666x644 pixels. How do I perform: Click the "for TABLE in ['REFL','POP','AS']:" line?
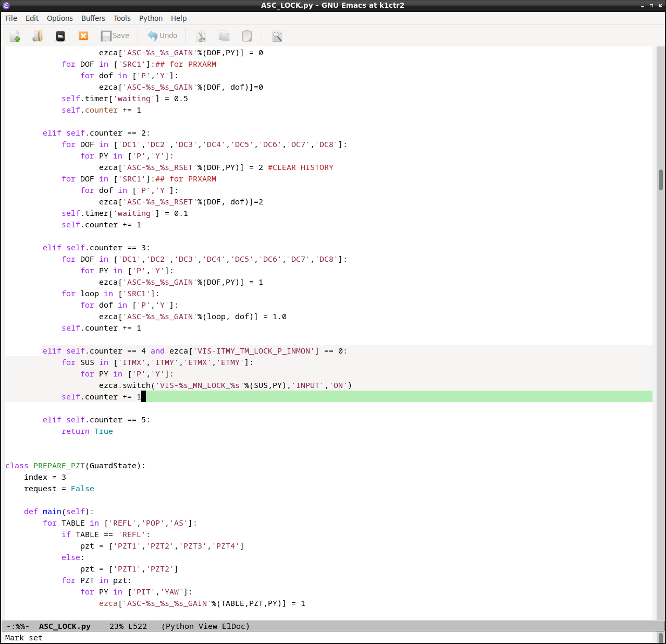tap(120, 523)
